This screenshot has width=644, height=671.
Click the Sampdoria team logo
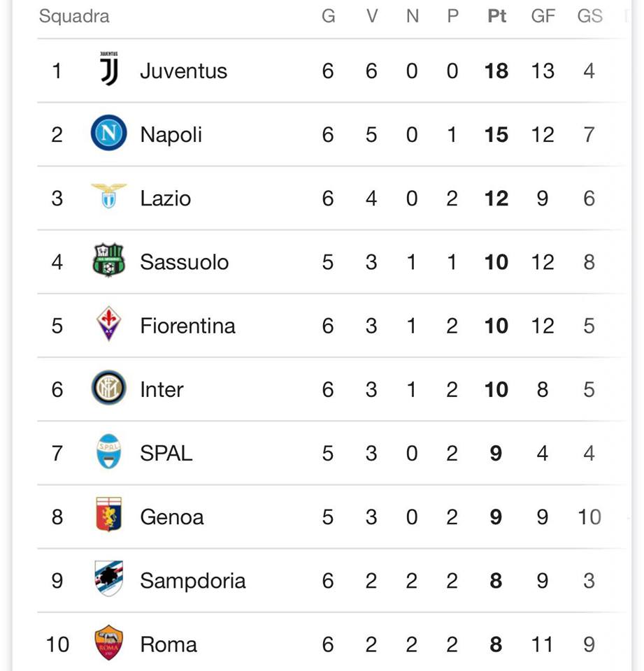click(x=108, y=580)
